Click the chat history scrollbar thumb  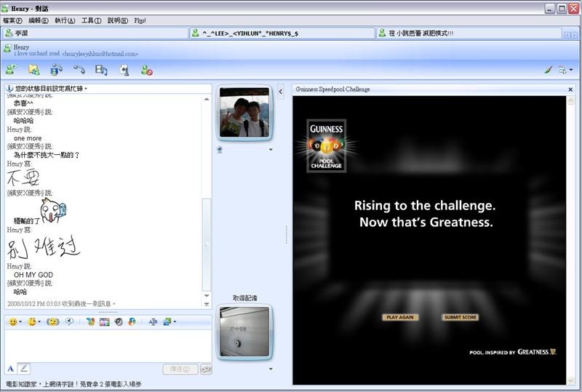point(207,245)
